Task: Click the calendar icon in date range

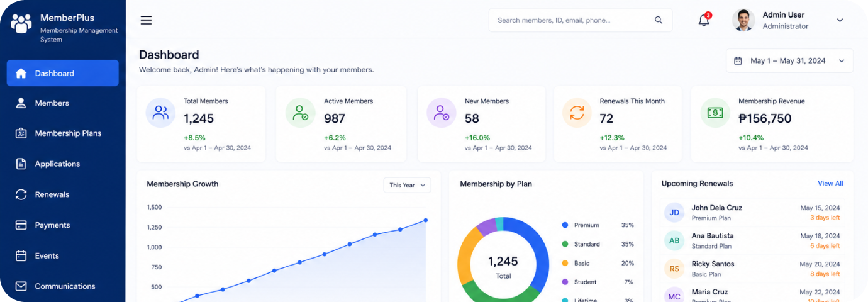Action: [x=738, y=61]
